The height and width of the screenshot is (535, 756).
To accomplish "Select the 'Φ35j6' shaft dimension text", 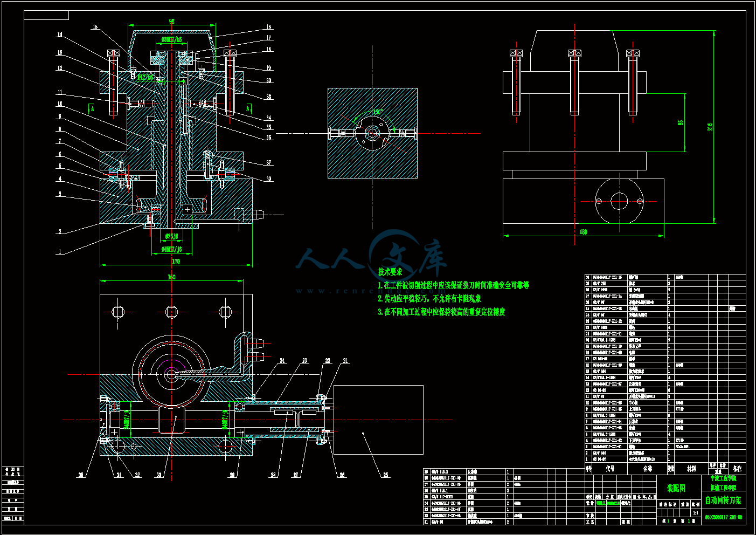I will [171, 237].
